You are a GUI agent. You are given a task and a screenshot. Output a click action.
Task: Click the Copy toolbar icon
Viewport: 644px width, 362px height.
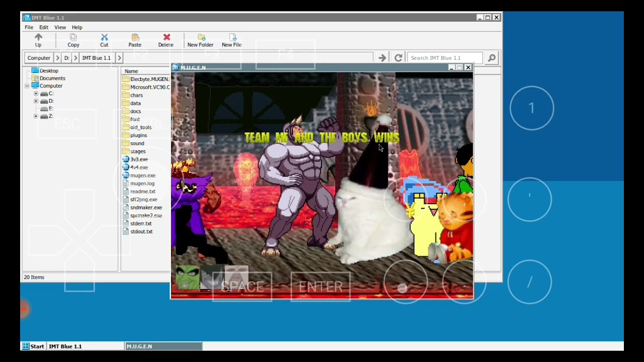[x=73, y=37]
